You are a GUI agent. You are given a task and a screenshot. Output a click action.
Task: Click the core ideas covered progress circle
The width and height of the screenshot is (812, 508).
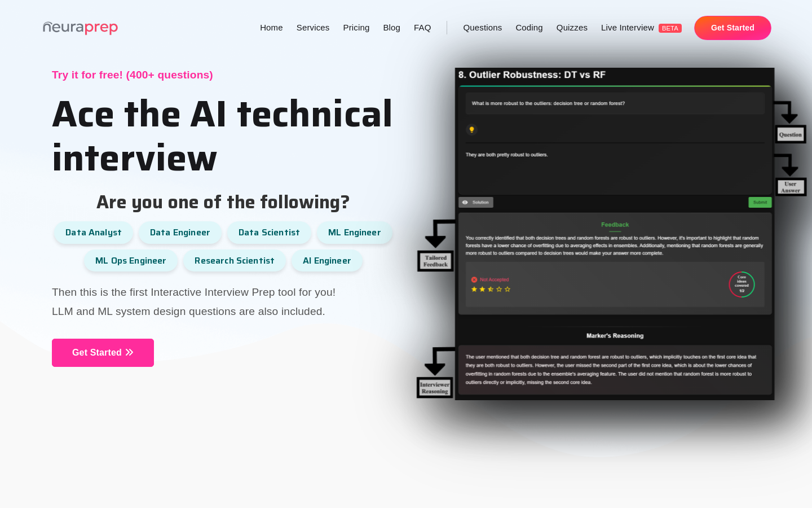[x=742, y=284]
